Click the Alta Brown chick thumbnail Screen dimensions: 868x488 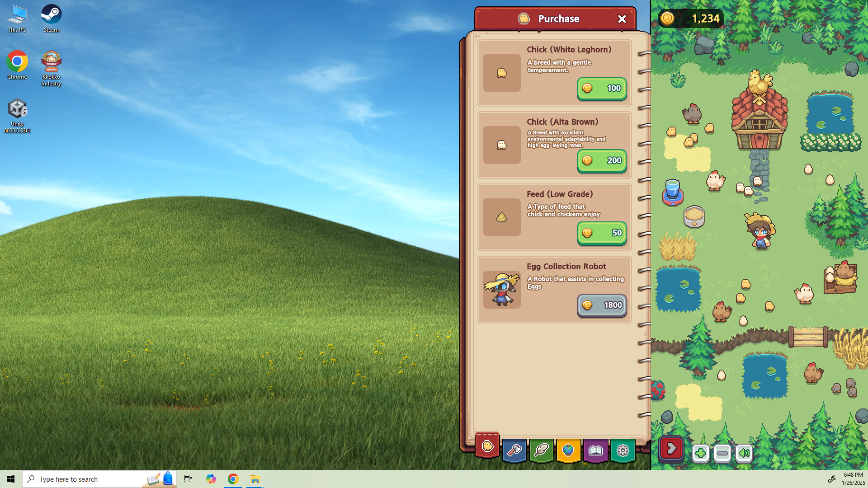[x=502, y=145]
